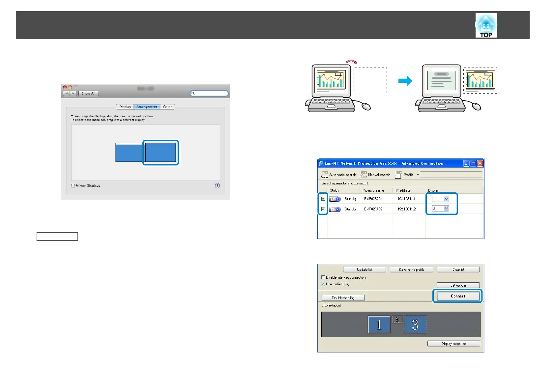
Task: Toggle the Use multi-display checkbox
Action: point(323,284)
